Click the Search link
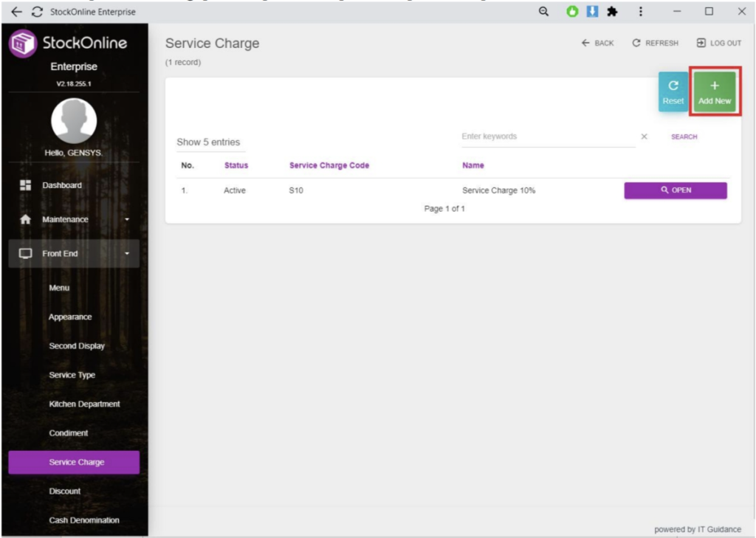 coord(684,137)
